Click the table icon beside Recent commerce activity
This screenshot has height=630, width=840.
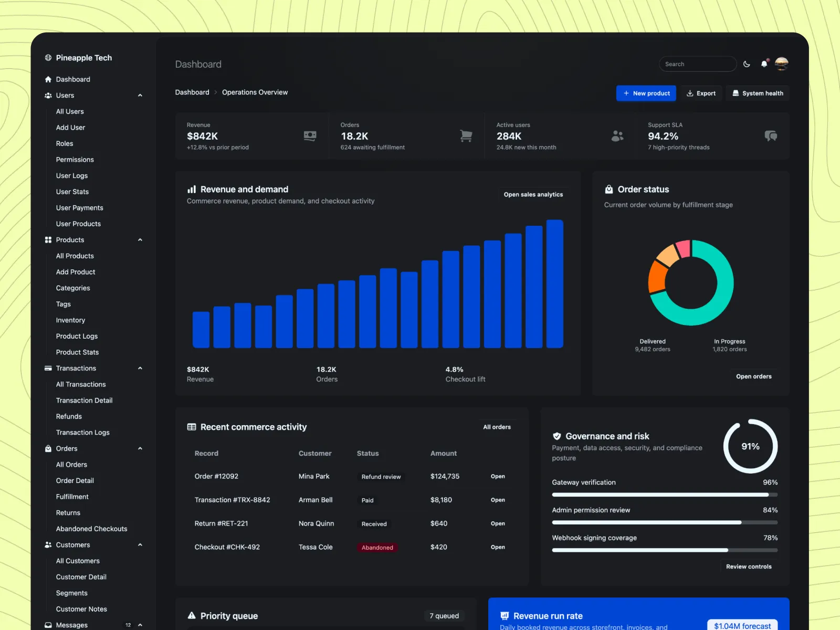coord(192,427)
